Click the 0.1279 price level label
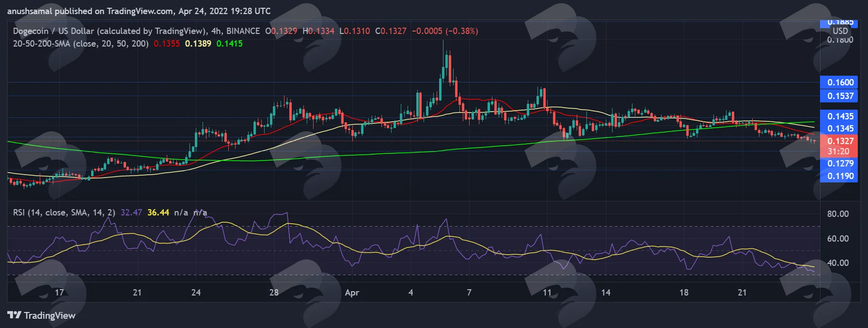Image resolution: width=868 pixels, height=328 pixels. pyautogui.click(x=839, y=164)
